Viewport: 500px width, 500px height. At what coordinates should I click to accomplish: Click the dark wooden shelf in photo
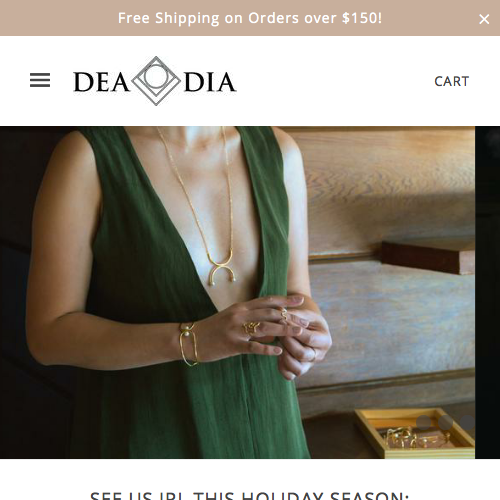click(428, 257)
